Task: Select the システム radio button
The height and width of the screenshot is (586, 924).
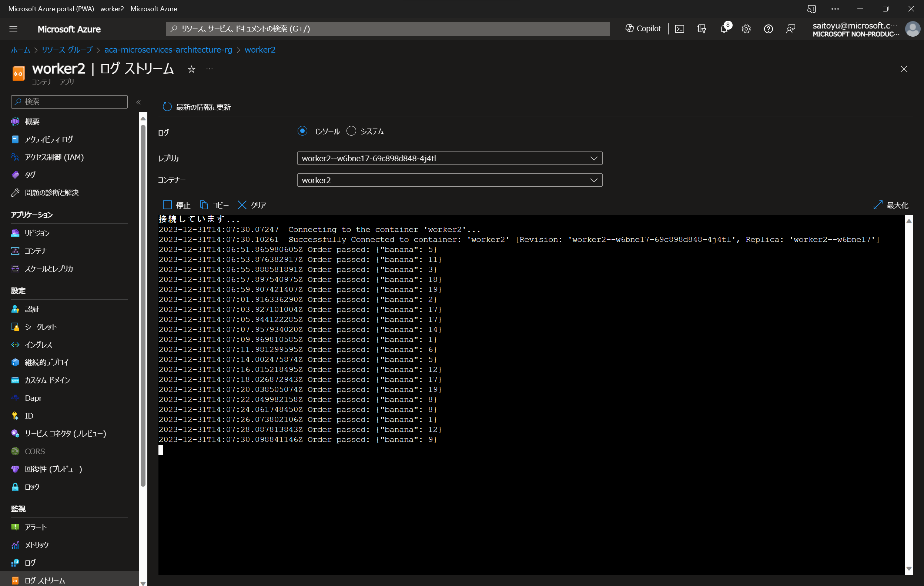Action: tap(351, 131)
